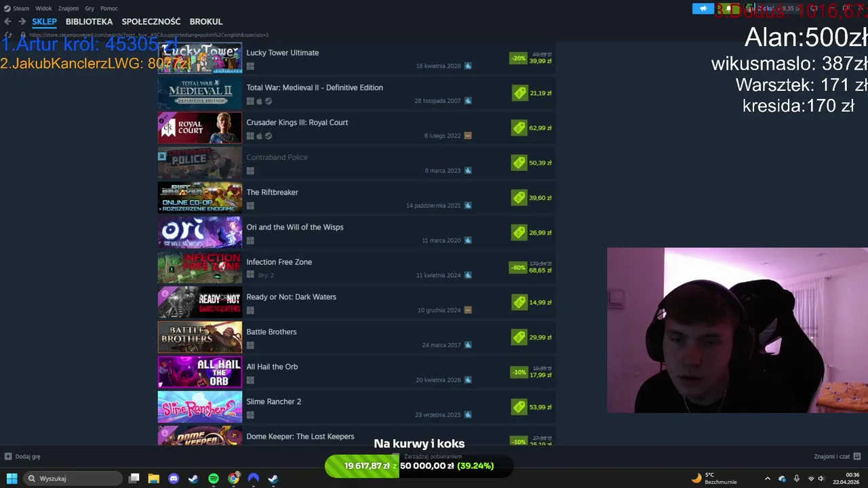
Task: Switch to the BIBLIOTEKA tab
Action: coord(89,22)
